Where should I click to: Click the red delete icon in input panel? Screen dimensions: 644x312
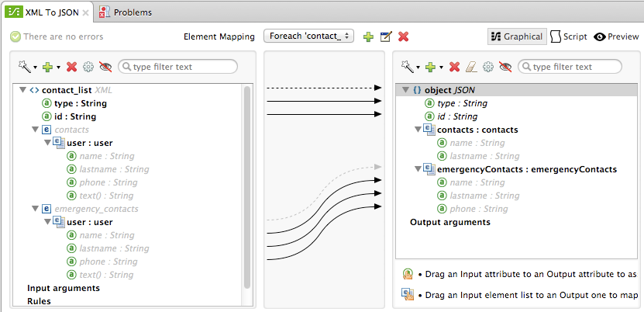[71, 68]
